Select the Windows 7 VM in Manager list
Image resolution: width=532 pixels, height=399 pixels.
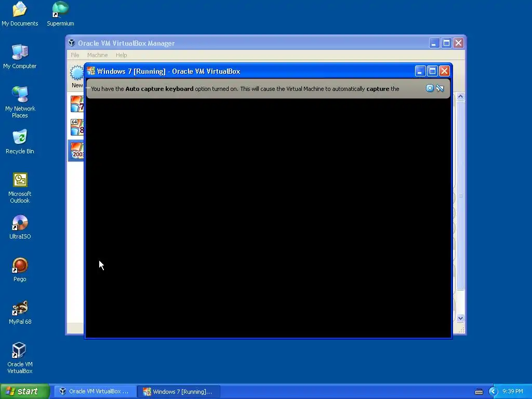[x=77, y=104]
